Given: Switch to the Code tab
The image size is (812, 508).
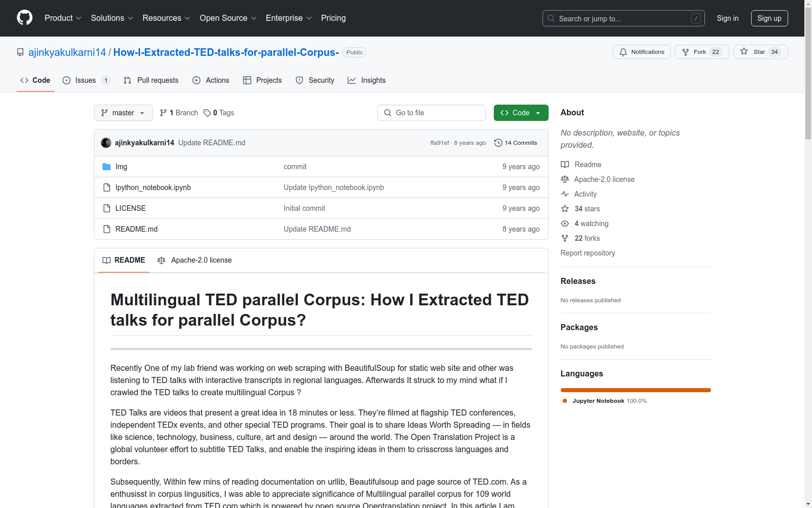Looking at the screenshot, I should pyautogui.click(x=36, y=80).
